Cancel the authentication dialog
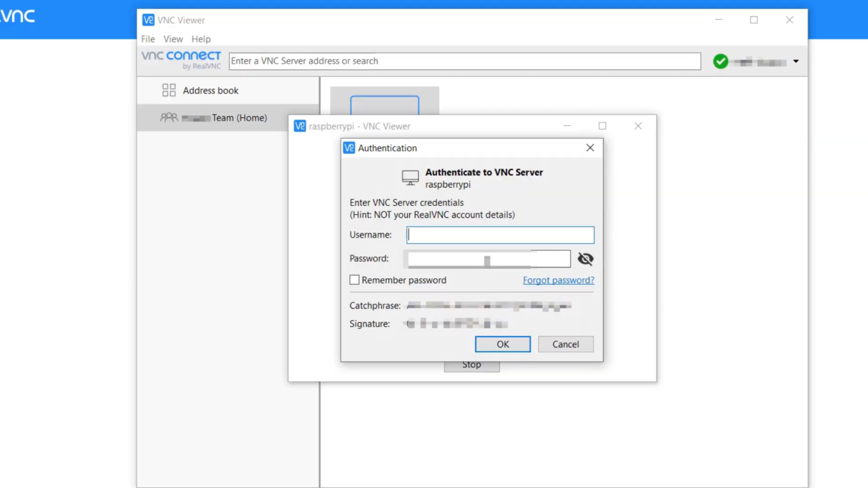868x488 pixels. 565,344
